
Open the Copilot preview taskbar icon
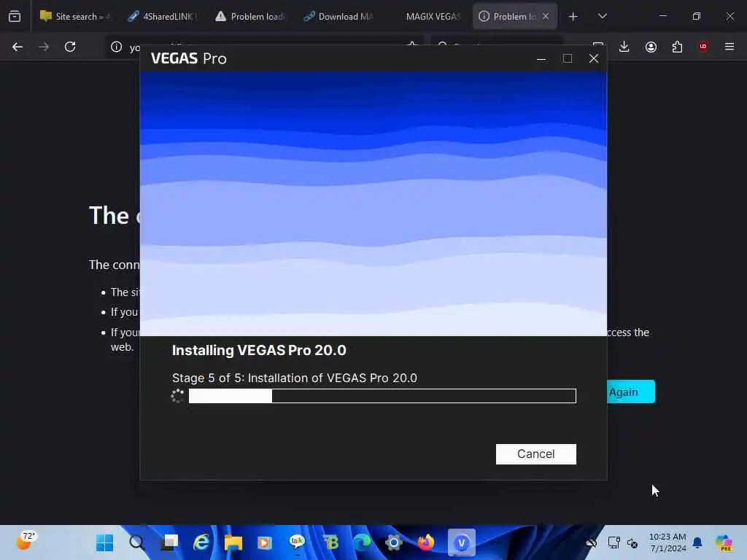pos(724,542)
